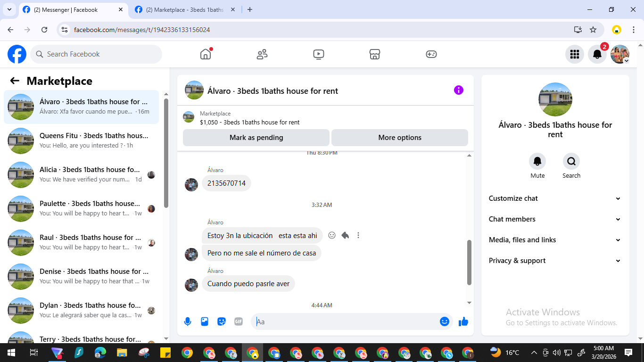Open the Friends icon in the top navigation

pyautogui.click(x=262, y=54)
